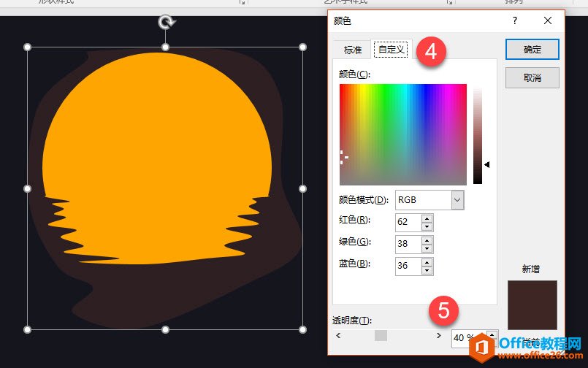
Task: Switch to the 标准 tab
Action: coord(353,50)
